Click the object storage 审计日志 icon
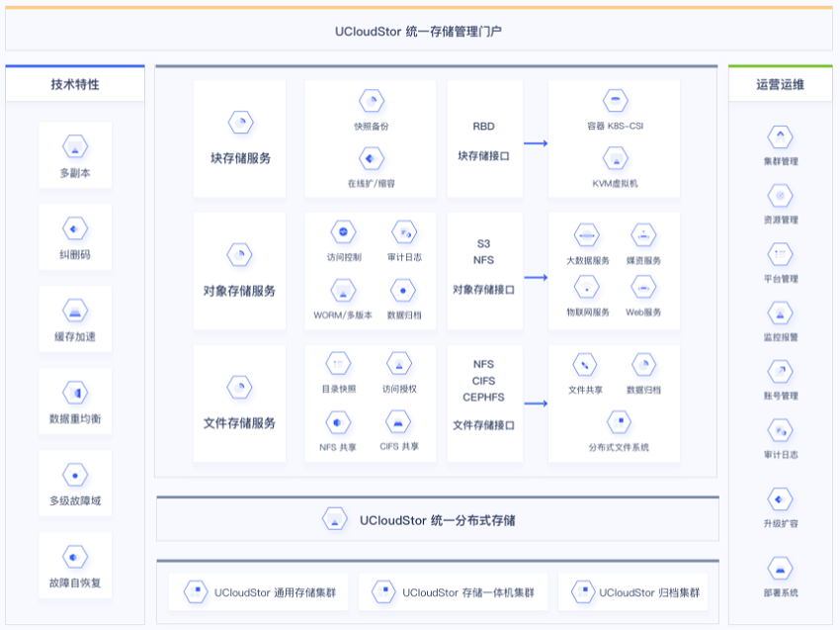 pos(404,232)
